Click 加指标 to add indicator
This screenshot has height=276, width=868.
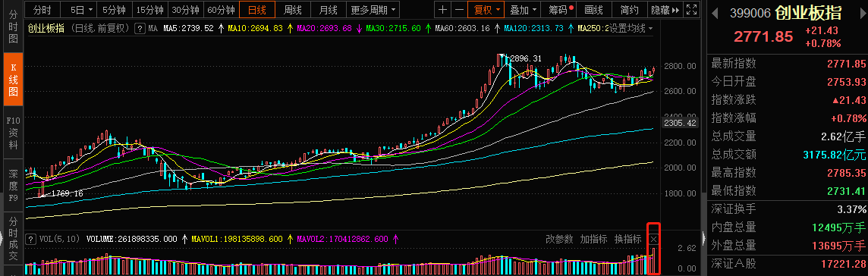click(x=593, y=239)
